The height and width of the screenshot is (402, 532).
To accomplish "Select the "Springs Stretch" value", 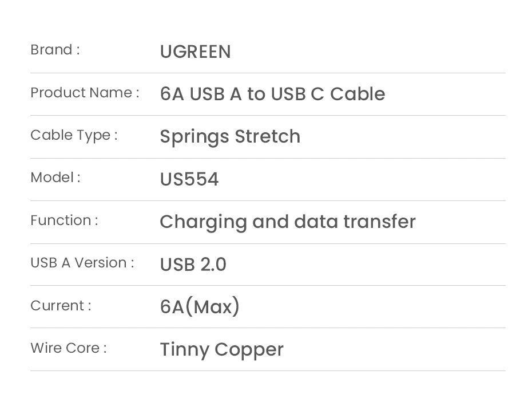I will [230, 136].
